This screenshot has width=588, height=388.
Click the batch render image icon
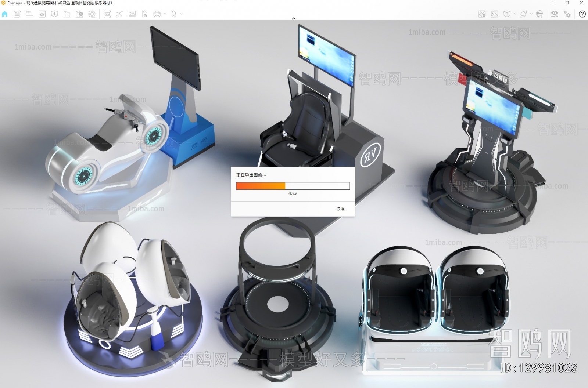(x=132, y=14)
